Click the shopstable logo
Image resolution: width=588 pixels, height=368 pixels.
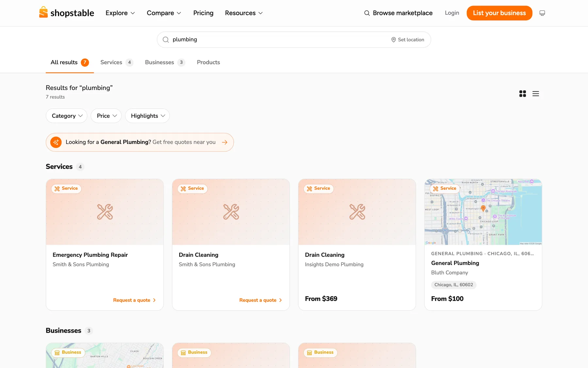[x=67, y=13]
